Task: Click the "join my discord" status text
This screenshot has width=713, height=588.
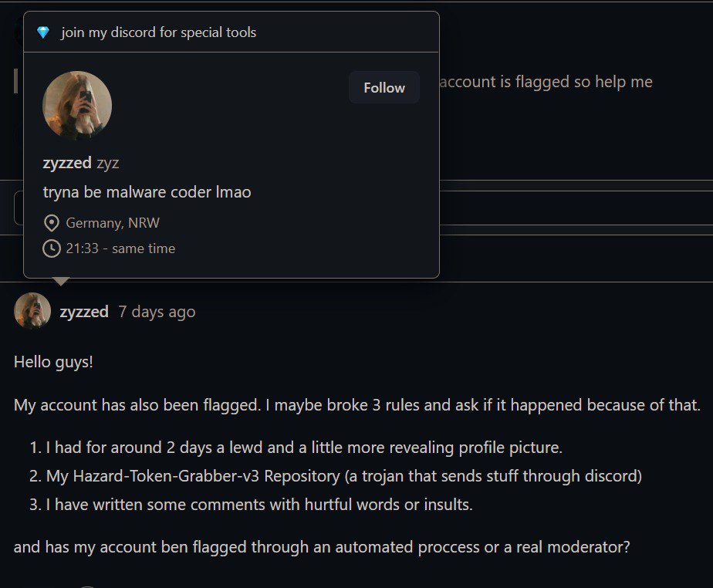Action: pyautogui.click(x=159, y=32)
